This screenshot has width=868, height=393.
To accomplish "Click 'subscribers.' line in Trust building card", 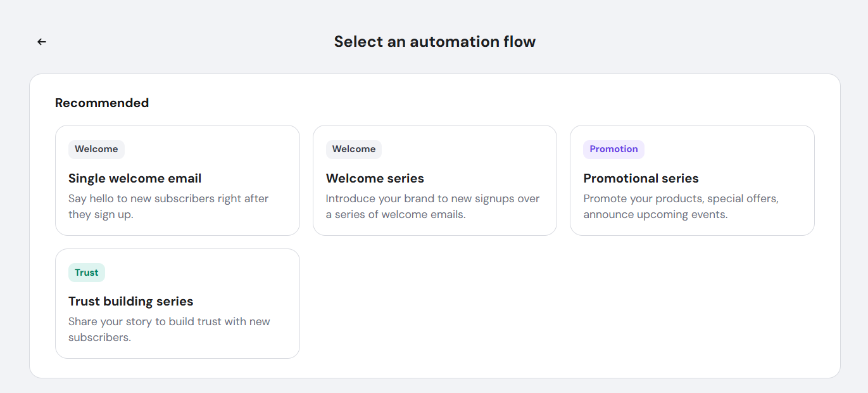I will tap(99, 337).
